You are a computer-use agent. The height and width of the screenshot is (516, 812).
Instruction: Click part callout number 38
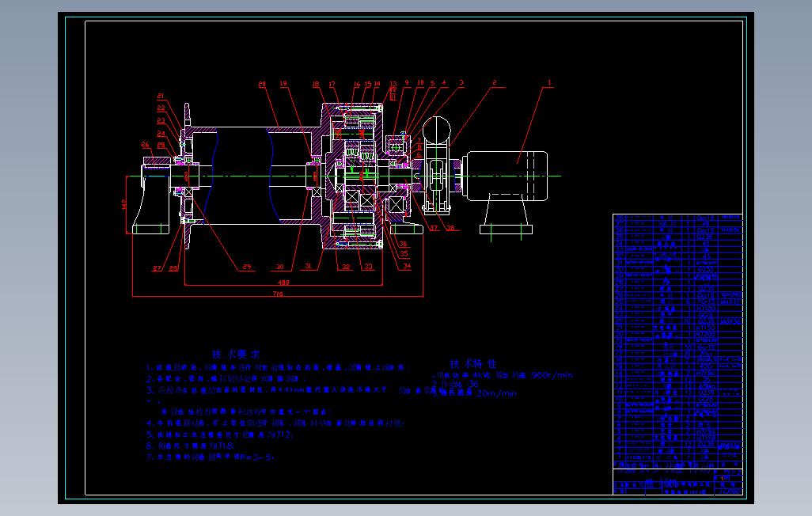(x=450, y=227)
